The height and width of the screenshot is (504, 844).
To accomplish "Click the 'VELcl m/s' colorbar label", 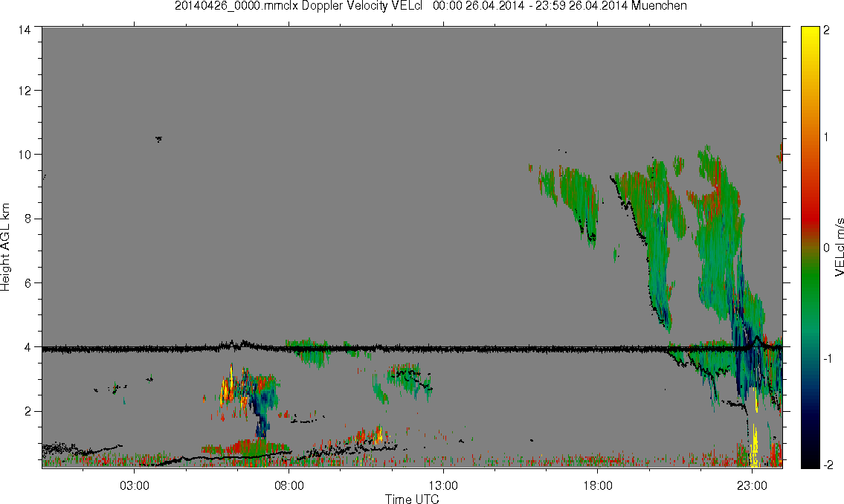I will coord(839,247).
